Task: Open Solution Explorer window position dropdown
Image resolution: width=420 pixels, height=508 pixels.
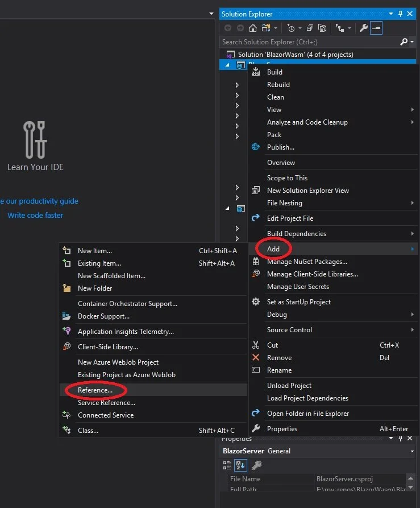Action: tap(391, 14)
